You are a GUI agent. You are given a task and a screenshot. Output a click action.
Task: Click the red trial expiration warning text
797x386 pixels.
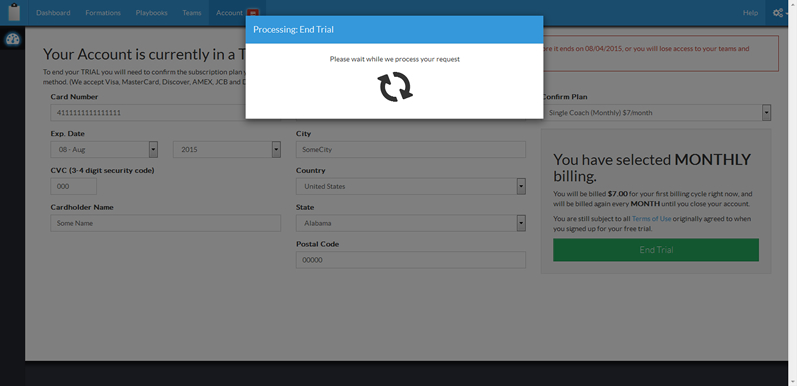pyautogui.click(x=646, y=49)
